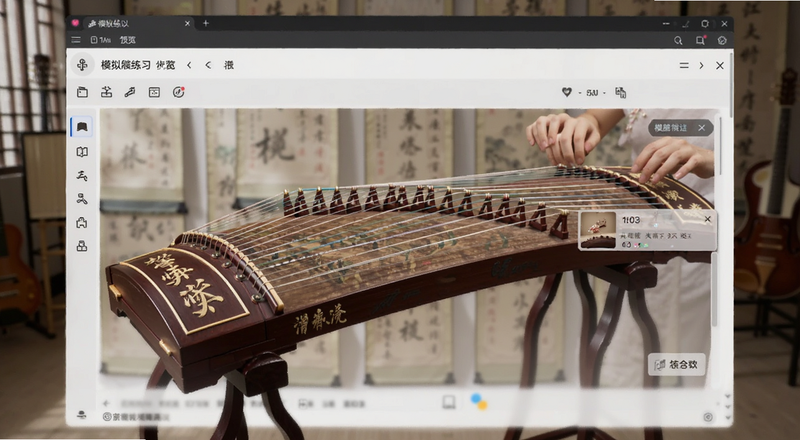This screenshot has width=800, height=440.
Task: Click the search magnifier icon in the dark toolbar
Action: (x=678, y=40)
